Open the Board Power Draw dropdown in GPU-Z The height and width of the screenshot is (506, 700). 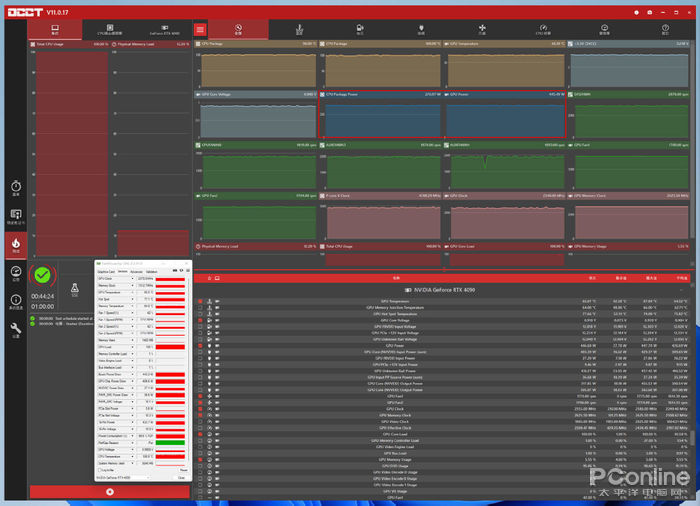(x=132, y=374)
